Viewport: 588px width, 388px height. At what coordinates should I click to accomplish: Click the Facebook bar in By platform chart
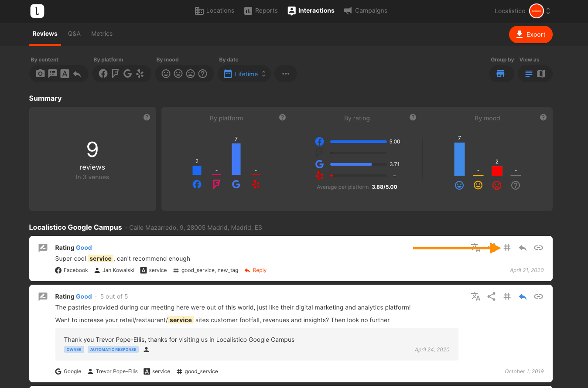[x=197, y=170]
